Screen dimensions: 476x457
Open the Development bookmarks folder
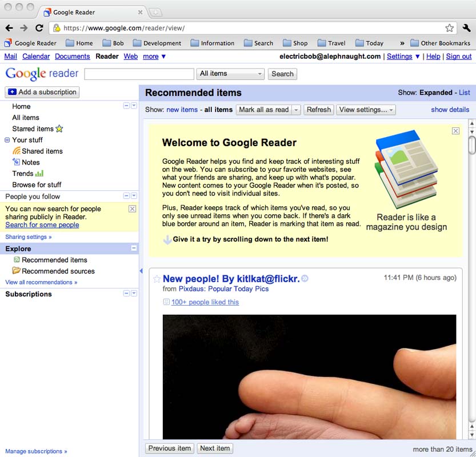pyautogui.click(x=157, y=43)
